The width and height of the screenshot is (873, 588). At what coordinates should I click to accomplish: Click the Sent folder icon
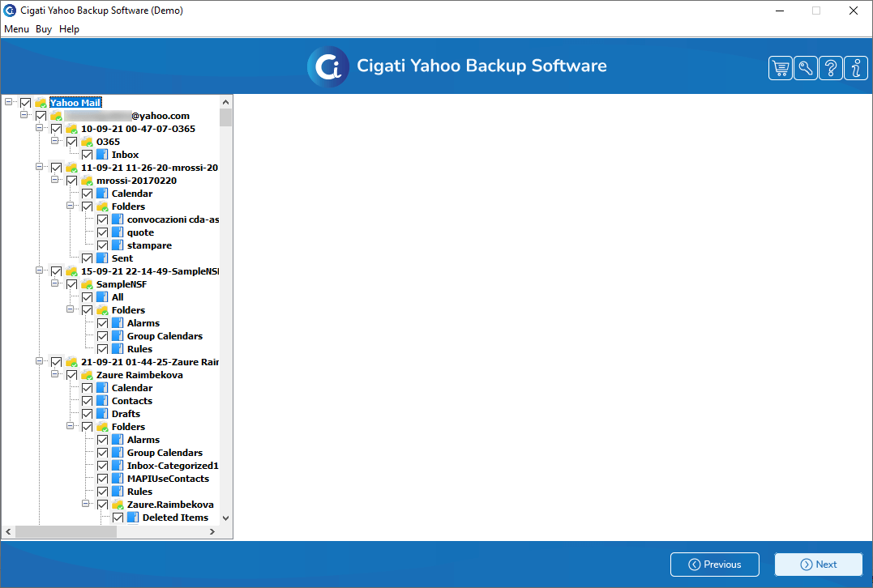(x=102, y=258)
